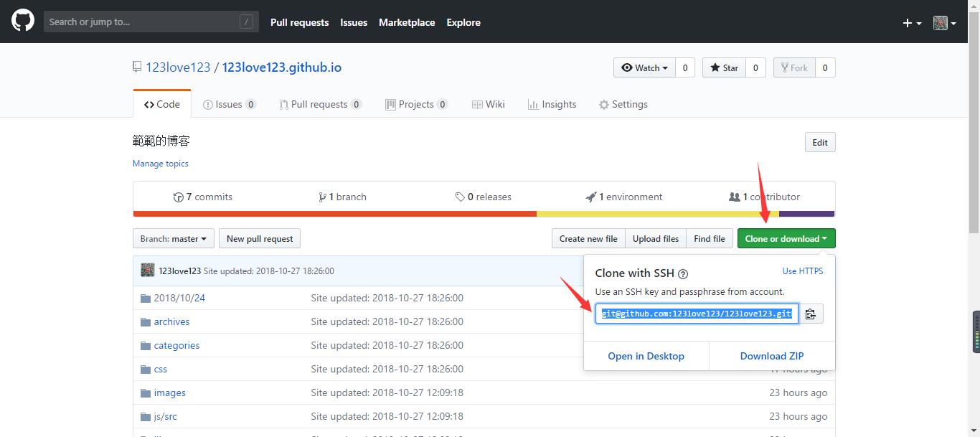View the 1 branch list
Viewport: 980px width, 437px height.
[342, 197]
